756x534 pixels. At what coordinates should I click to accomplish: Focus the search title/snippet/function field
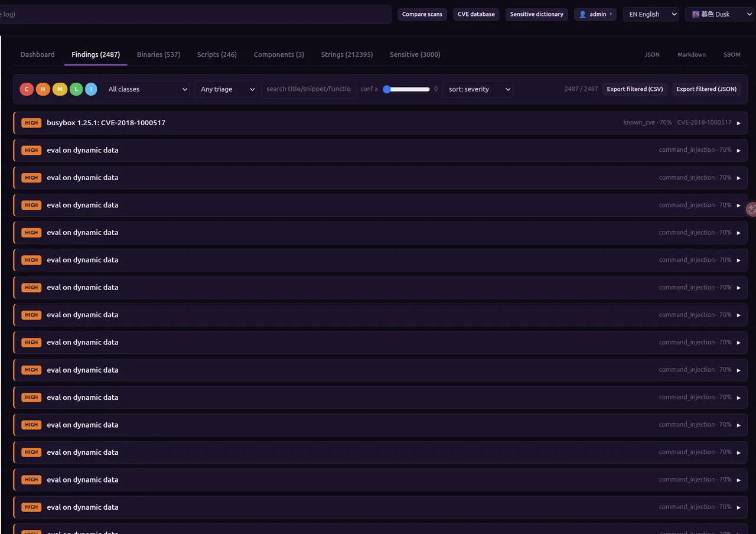[x=308, y=89]
